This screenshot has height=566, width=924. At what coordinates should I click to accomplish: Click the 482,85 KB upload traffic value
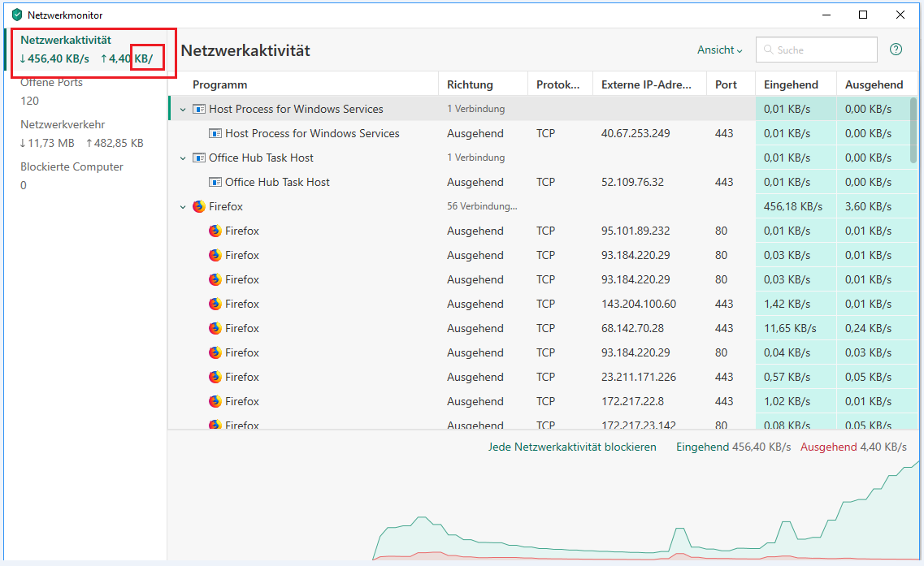pos(115,143)
